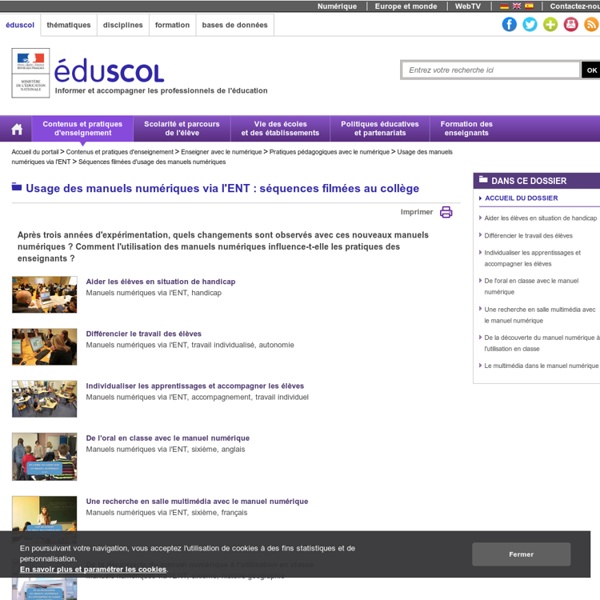This screenshot has height=600, width=600.
Task: Sidebar link 'Le multimédia dans le manuel numérique'
Action: (x=541, y=366)
